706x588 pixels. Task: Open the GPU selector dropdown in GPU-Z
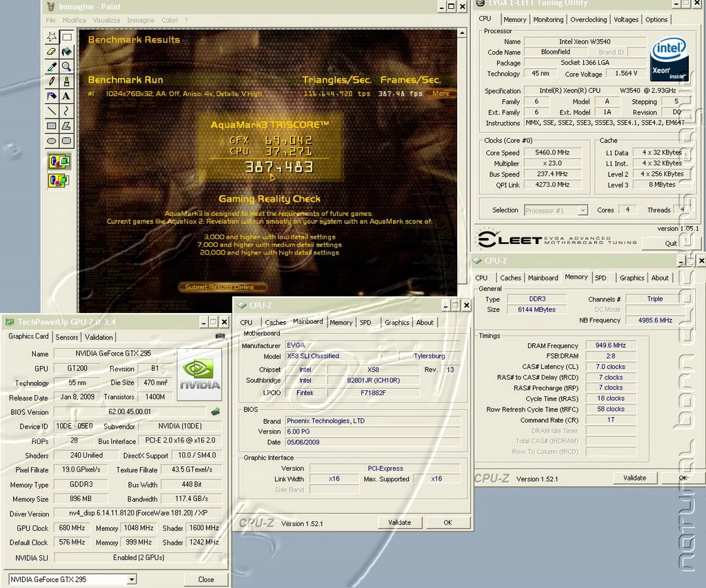(132, 580)
